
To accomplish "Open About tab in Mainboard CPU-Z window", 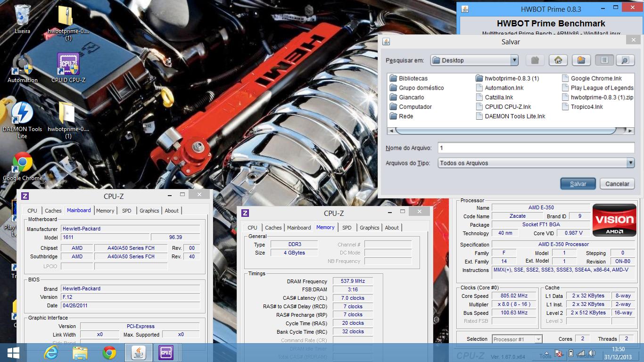I will 172,211.
